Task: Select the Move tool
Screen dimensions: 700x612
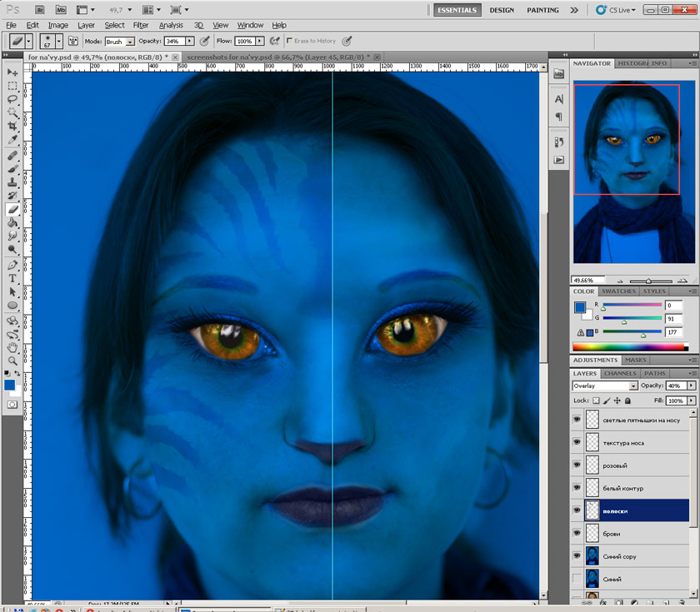Action: pyautogui.click(x=12, y=72)
